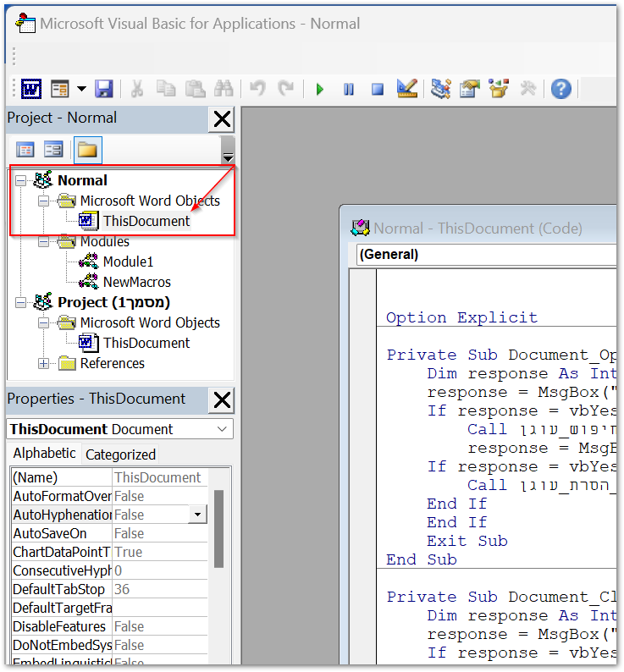Click View Object icon in Project panel
The width and height of the screenshot is (624, 672).
(x=53, y=150)
